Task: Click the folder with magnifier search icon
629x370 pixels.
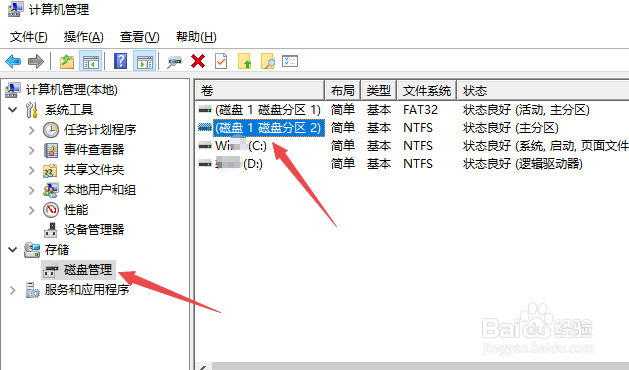Action: (x=268, y=61)
